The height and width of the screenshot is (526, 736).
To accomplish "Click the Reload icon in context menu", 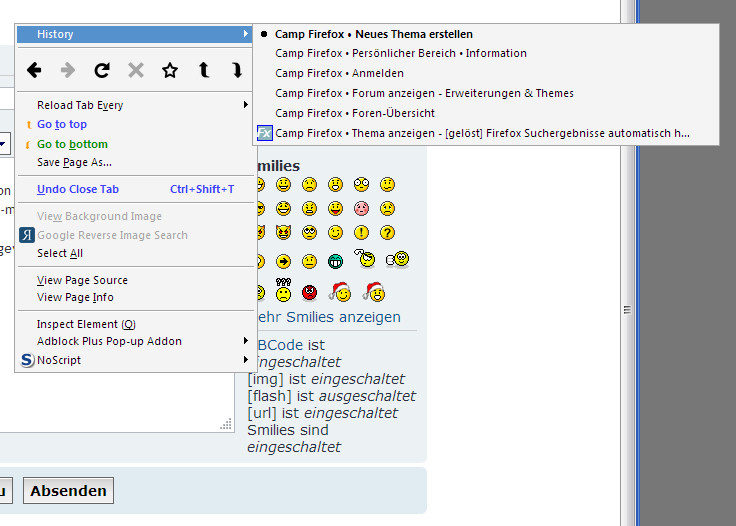I will 102,70.
